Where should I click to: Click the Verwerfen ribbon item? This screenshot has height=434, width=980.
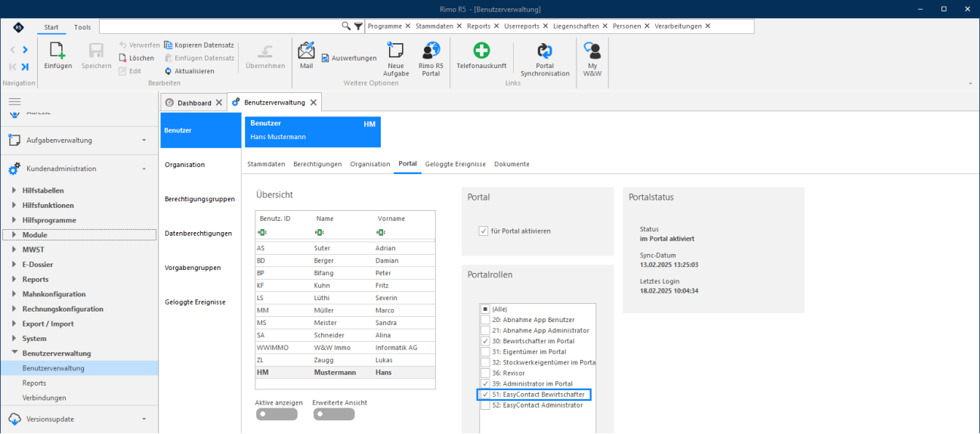click(x=139, y=45)
